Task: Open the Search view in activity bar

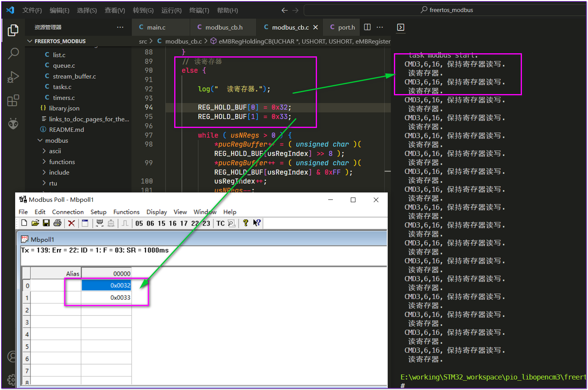Action: [13, 53]
